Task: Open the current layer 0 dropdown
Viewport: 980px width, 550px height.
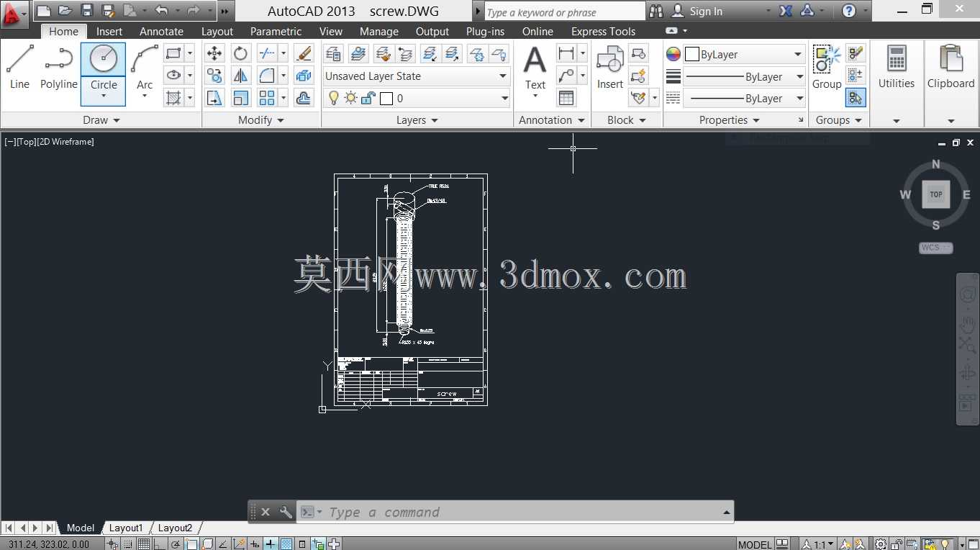Action: pos(417,99)
